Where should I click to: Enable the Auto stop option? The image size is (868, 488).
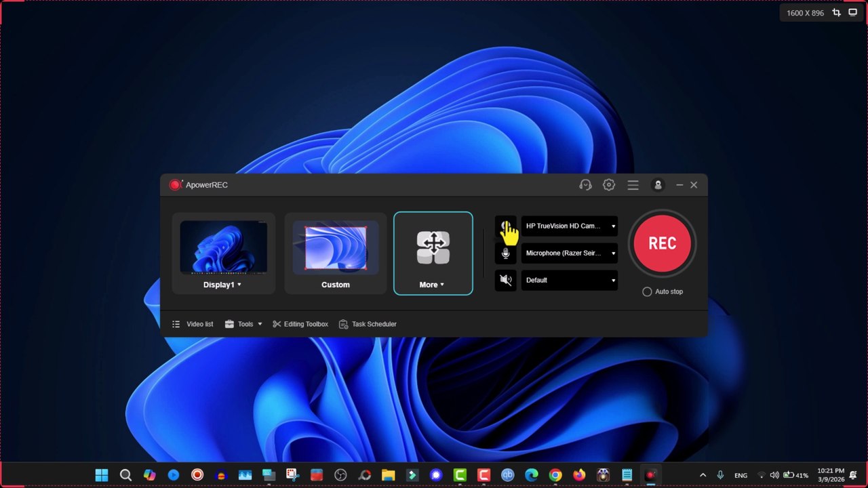647,291
